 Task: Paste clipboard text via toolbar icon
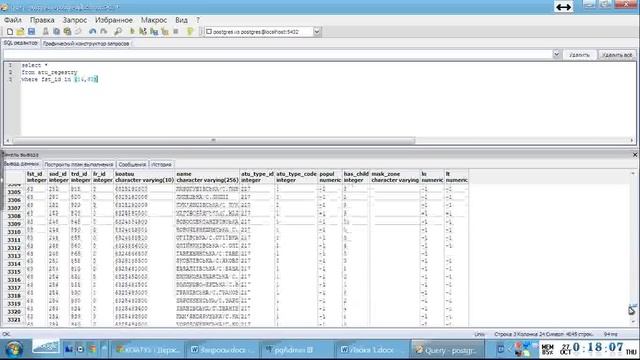click(67, 31)
